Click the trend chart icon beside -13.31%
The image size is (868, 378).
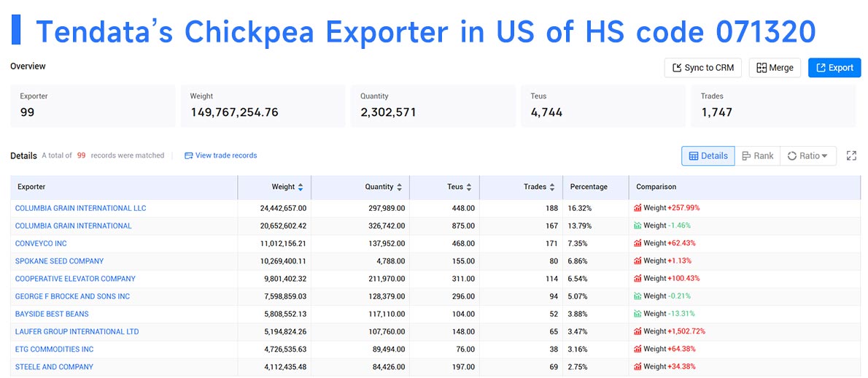tap(638, 314)
